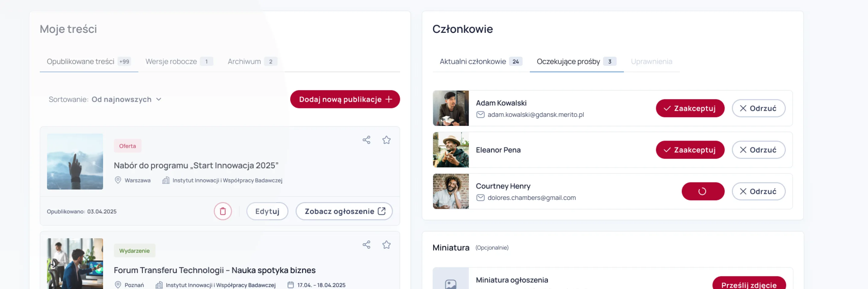This screenshot has width=868, height=289.
Task: Click the Oferta tag label
Action: pyautogui.click(x=127, y=146)
